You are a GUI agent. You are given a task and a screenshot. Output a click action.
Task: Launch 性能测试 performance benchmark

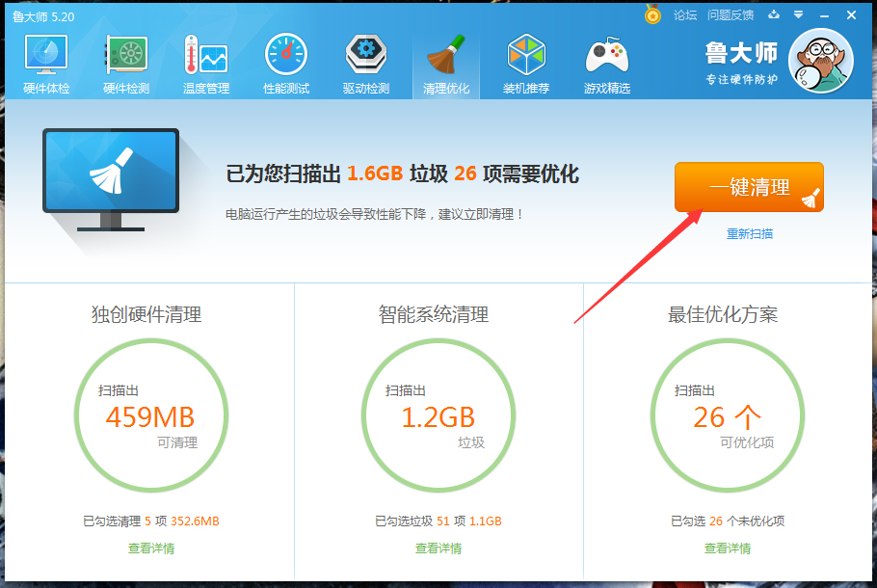click(x=285, y=60)
